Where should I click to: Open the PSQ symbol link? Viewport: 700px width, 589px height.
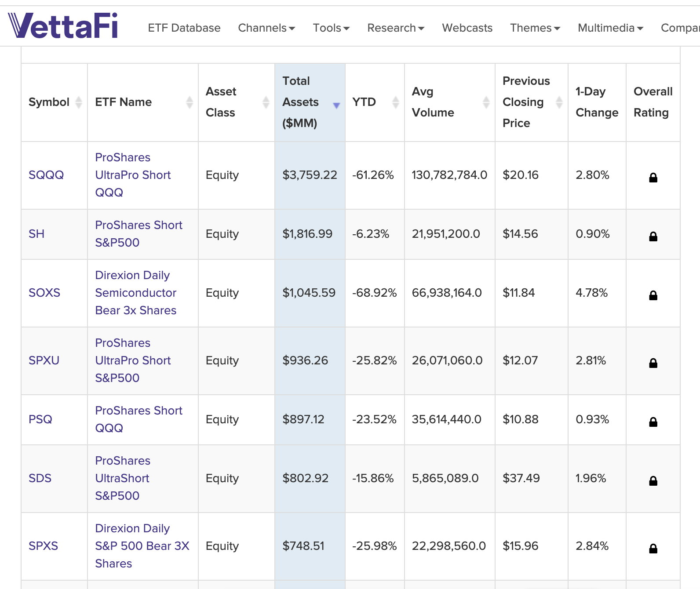(40, 419)
